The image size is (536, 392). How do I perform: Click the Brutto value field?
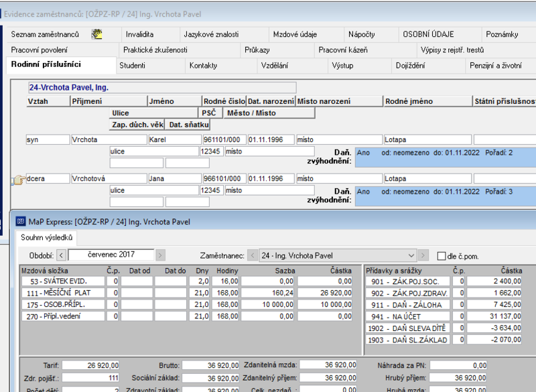(x=210, y=365)
